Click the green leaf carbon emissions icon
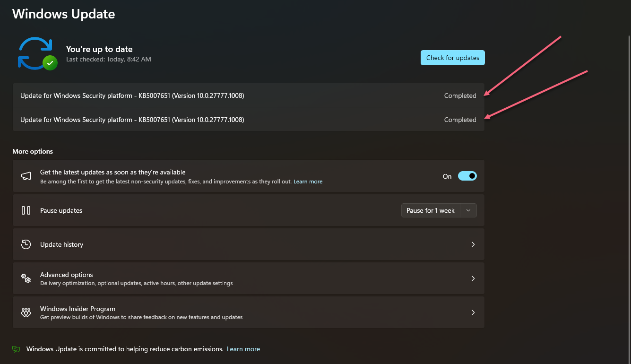 [x=16, y=349]
